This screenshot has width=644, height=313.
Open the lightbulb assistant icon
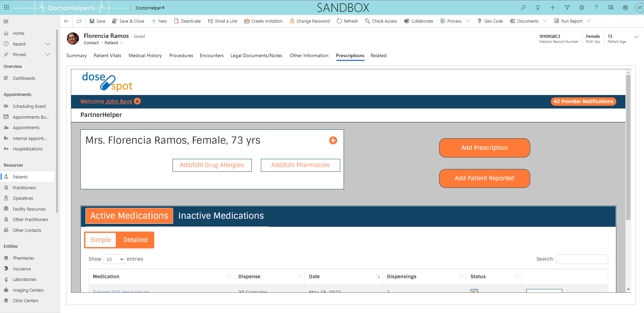coord(538,7)
